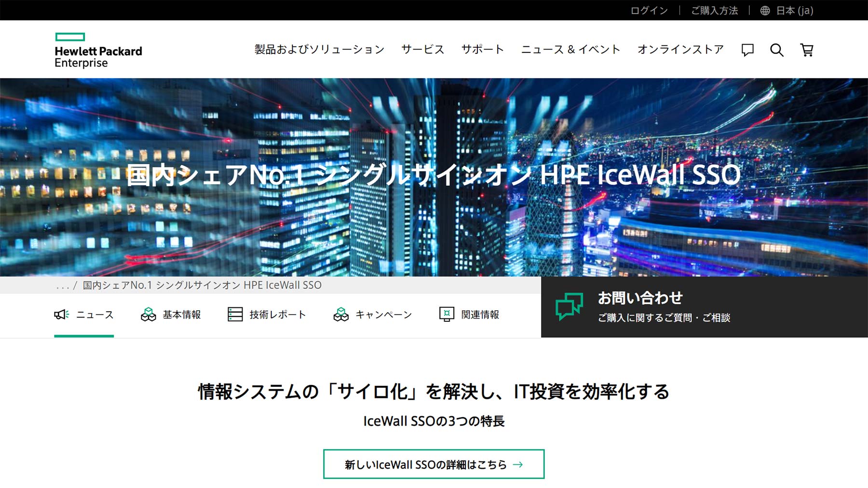Select the ニュース tab
This screenshot has width=868, height=488.
tap(84, 315)
